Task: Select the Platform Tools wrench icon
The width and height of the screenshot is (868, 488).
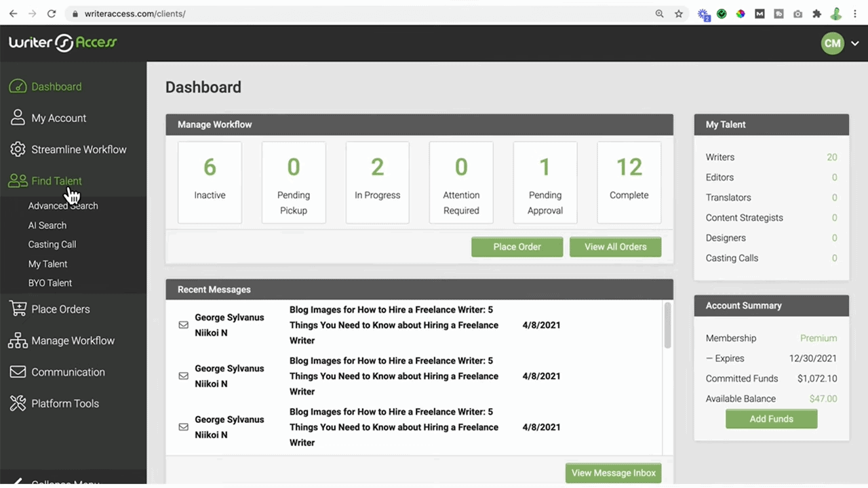Action: point(18,403)
